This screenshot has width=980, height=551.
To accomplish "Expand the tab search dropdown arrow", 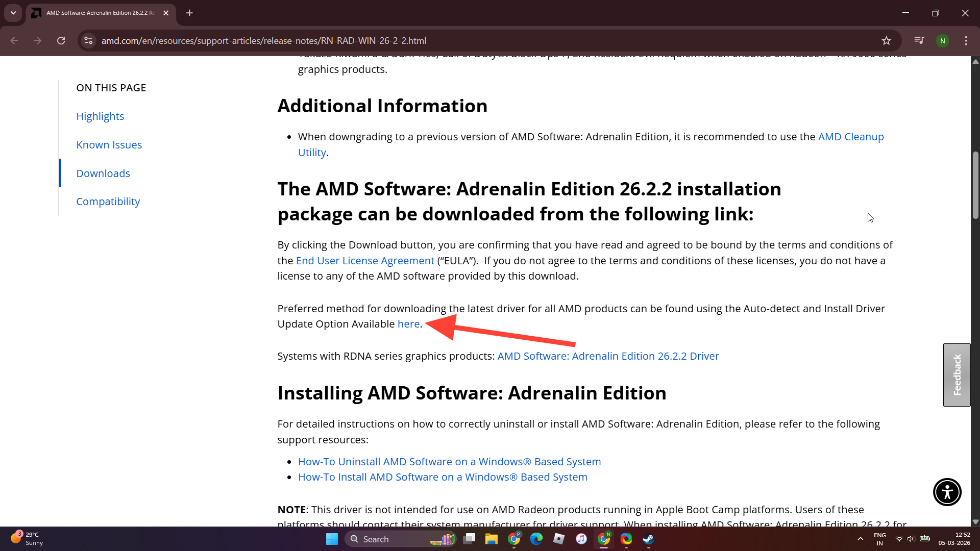I will pos(13,13).
